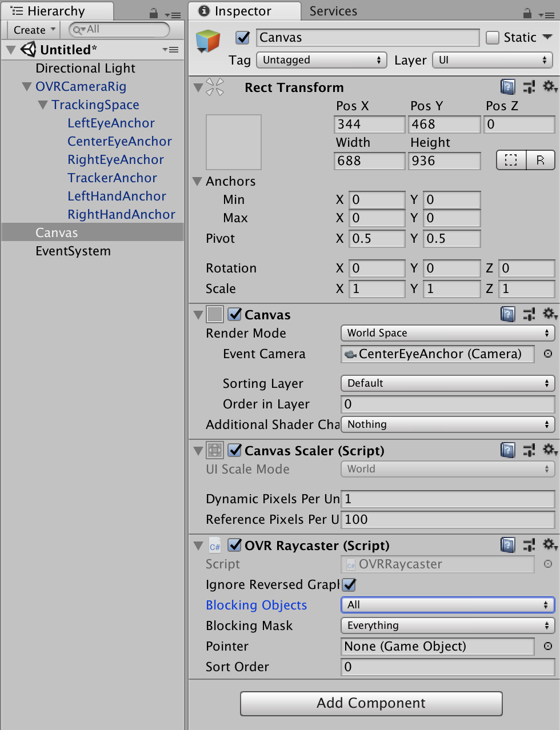
Task: Open the Blocking Objects reference link
Action: click(x=256, y=605)
